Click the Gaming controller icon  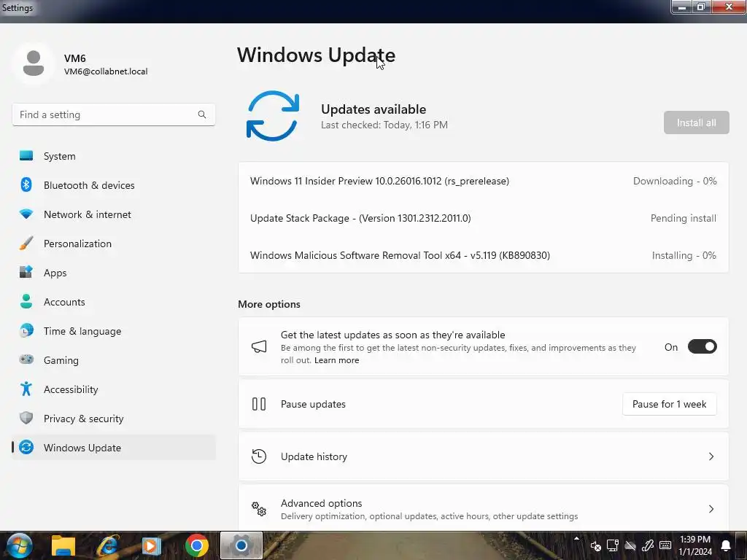pyautogui.click(x=26, y=359)
